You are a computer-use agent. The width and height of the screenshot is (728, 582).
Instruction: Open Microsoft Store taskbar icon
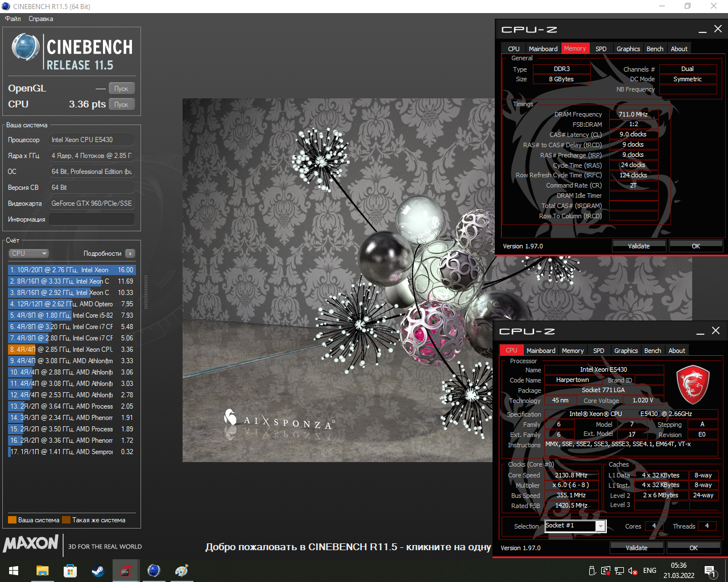click(x=70, y=571)
